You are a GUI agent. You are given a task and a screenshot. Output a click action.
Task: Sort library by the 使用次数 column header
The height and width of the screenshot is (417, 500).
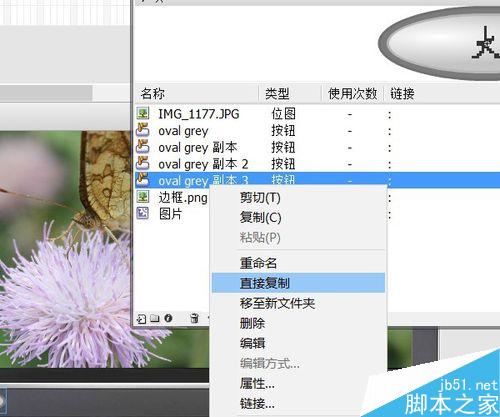click(x=352, y=94)
